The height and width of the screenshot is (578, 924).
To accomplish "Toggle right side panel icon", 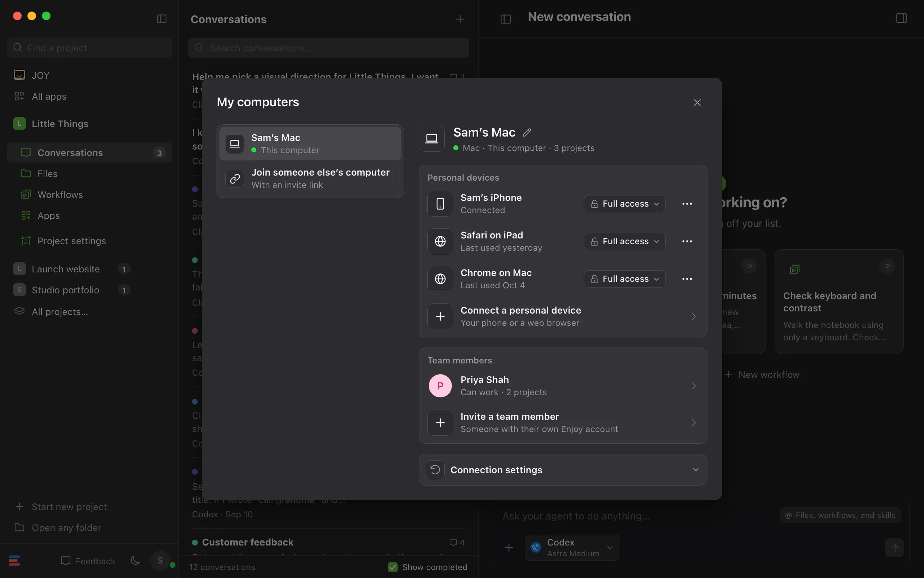I will 902,18.
